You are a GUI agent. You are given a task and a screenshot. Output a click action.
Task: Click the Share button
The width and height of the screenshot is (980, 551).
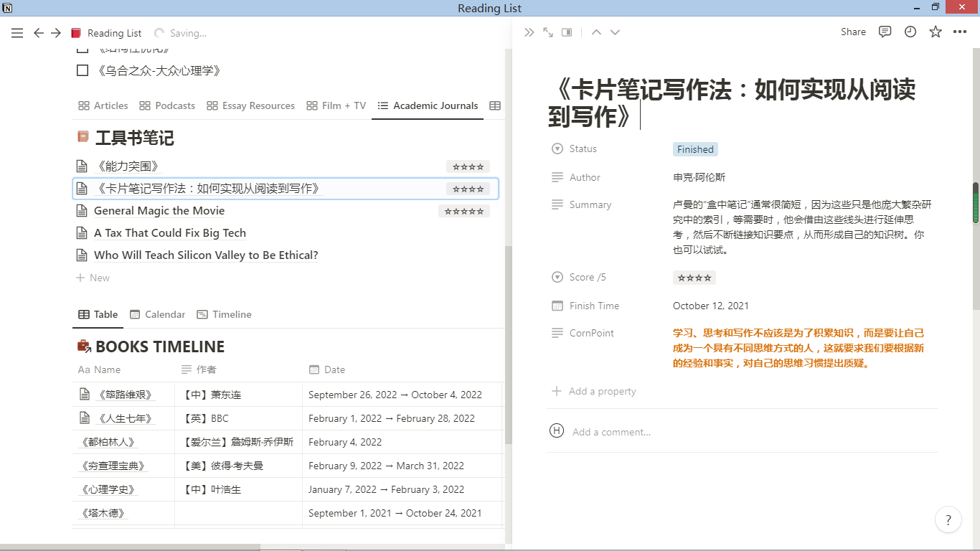coord(853,32)
